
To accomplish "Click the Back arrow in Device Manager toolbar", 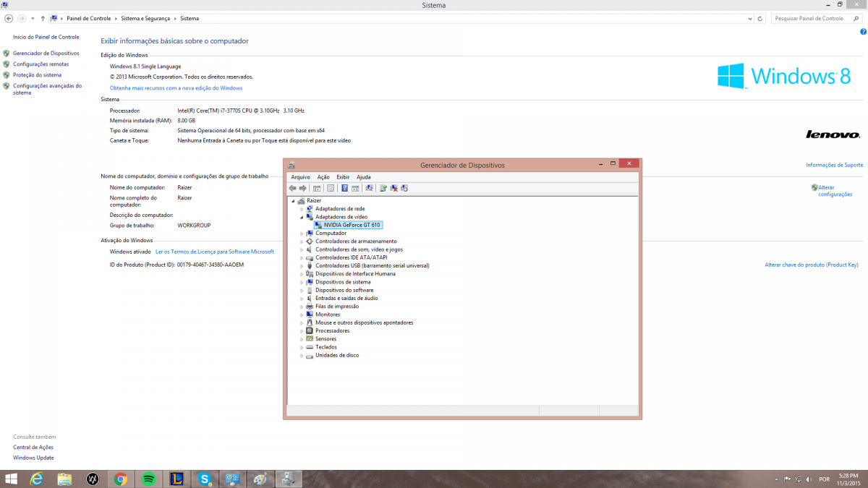I will click(x=293, y=188).
